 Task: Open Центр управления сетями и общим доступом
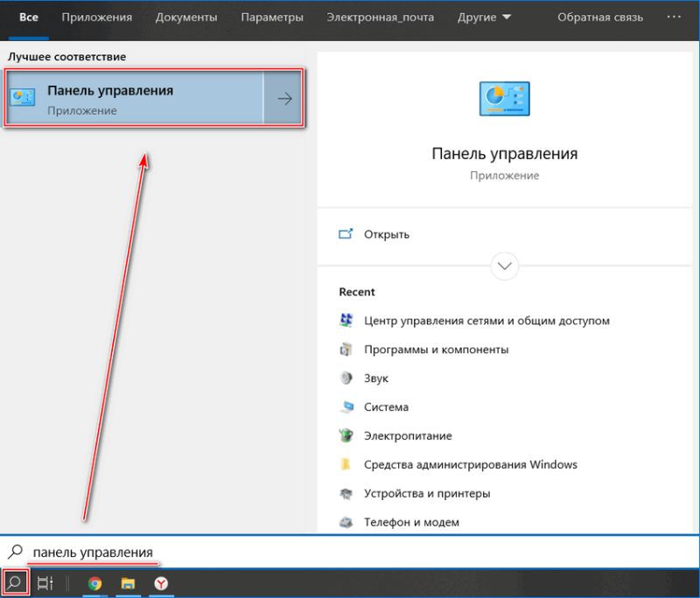(x=486, y=321)
